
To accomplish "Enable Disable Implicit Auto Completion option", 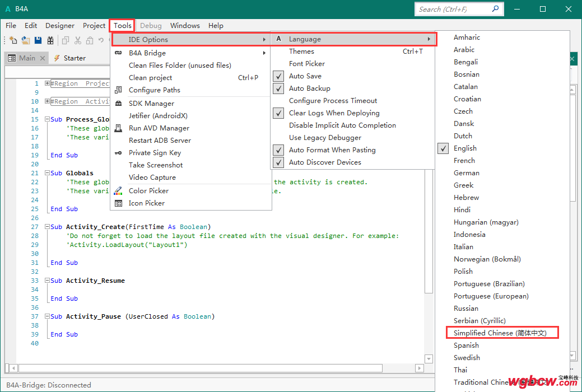I will [x=342, y=125].
